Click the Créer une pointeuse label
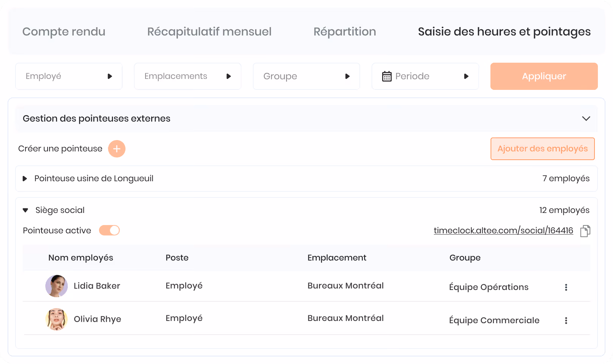Image resolution: width=613 pixels, height=364 pixels. (x=60, y=149)
